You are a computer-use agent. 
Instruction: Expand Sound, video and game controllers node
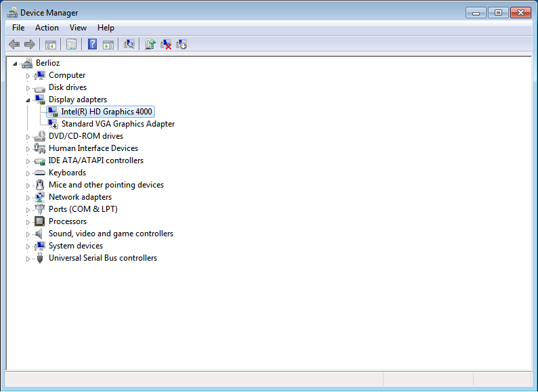click(28, 234)
